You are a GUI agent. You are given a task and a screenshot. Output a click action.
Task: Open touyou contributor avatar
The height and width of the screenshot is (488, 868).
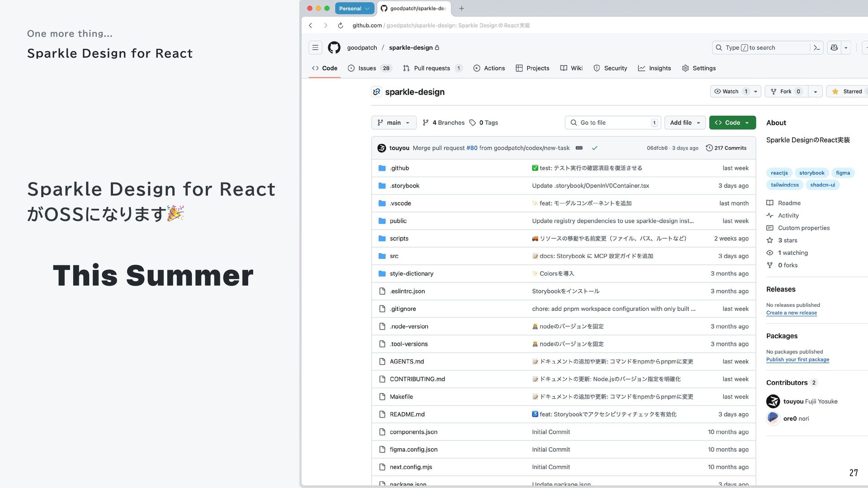pyautogui.click(x=773, y=401)
